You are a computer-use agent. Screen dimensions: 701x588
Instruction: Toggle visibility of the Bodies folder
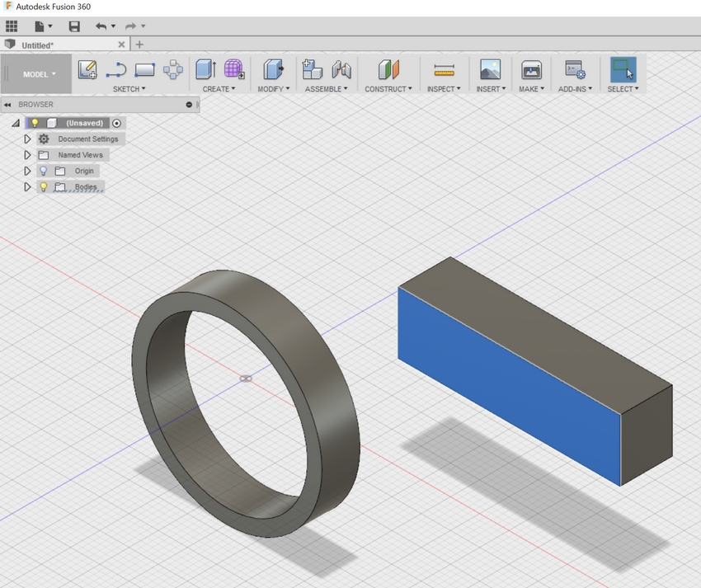click(x=44, y=186)
